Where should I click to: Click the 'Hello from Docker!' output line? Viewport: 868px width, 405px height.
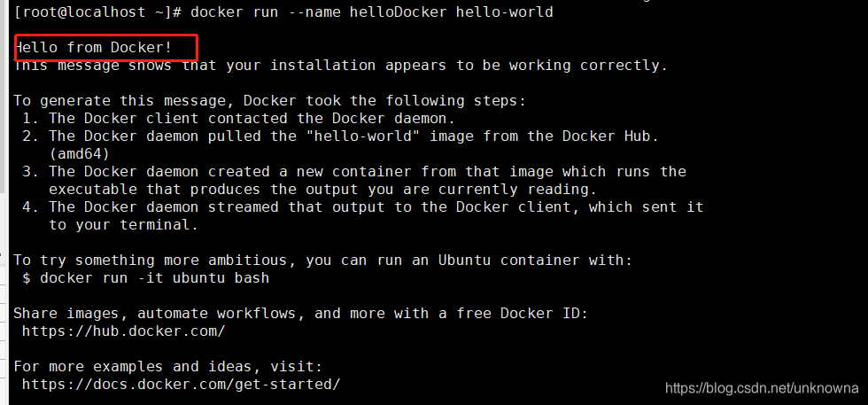(92, 48)
